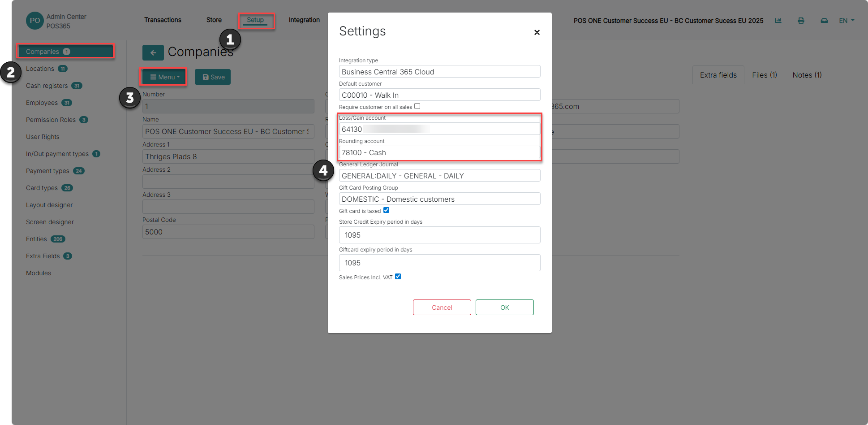Click the Save button with disk icon
Viewport: 868px width, 425px height.
click(213, 77)
